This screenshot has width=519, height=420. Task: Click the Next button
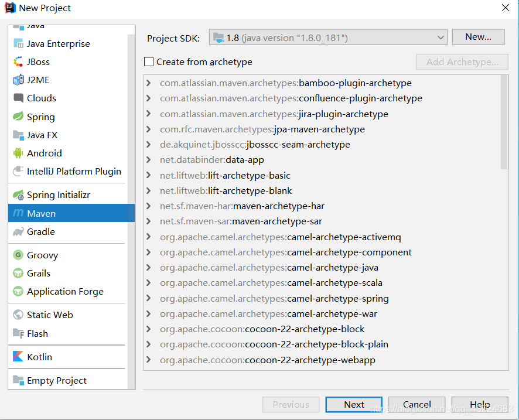point(354,404)
